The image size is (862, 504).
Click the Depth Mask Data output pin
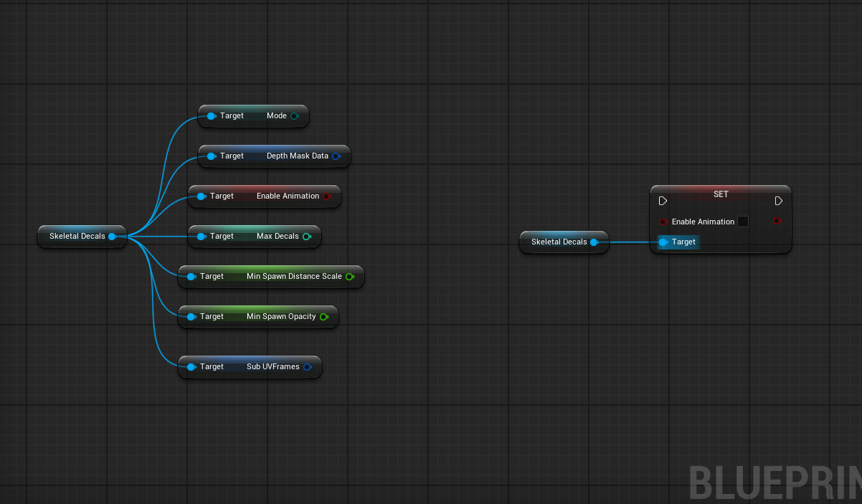pos(336,156)
